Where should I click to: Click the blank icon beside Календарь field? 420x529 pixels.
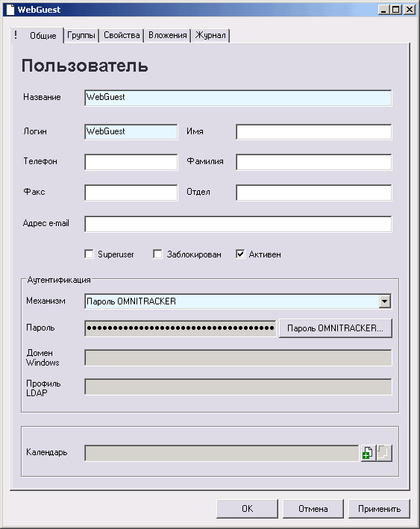click(384, 453)
